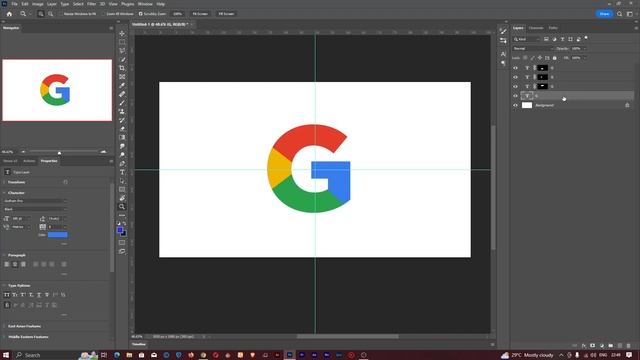The width and height of the screenshot is (640, 360).
Task: Open the layer blend mode dropdown
Action: 533,49
